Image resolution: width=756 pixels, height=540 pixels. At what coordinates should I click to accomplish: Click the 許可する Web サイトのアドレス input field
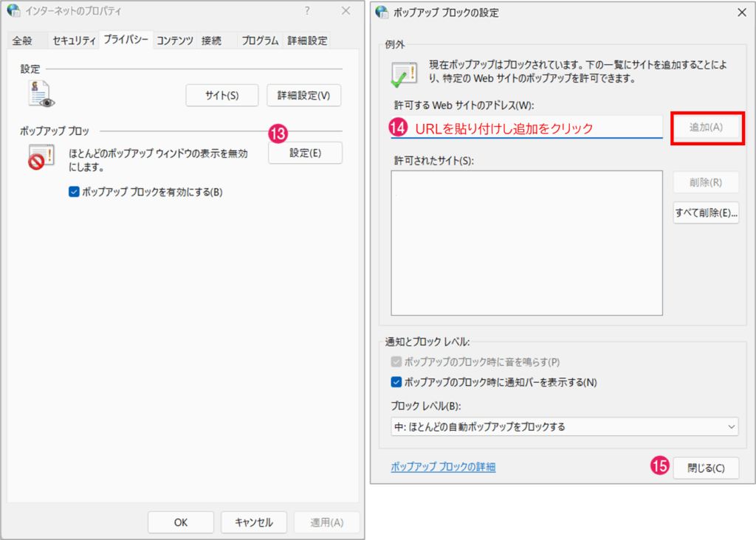click(x=526, y=127)
